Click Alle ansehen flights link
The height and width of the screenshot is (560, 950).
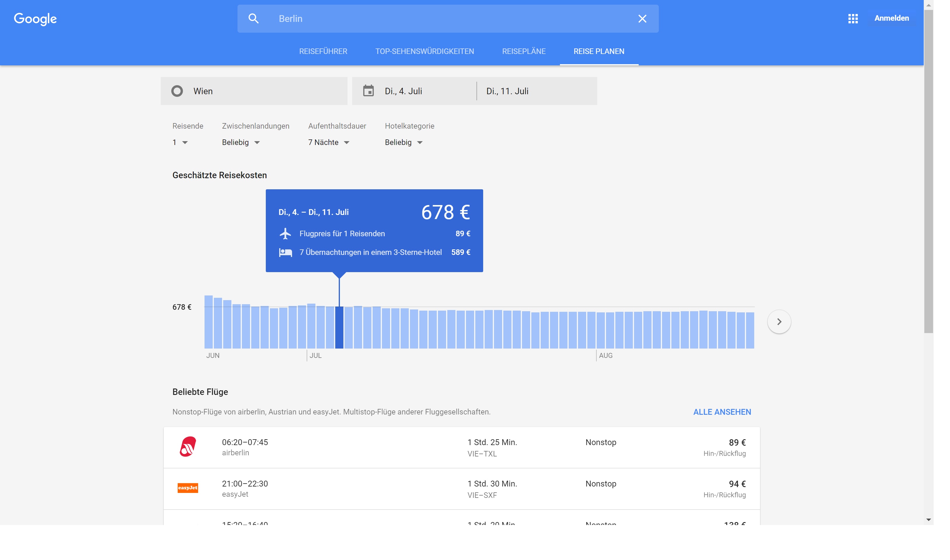(x=722, y=412)
